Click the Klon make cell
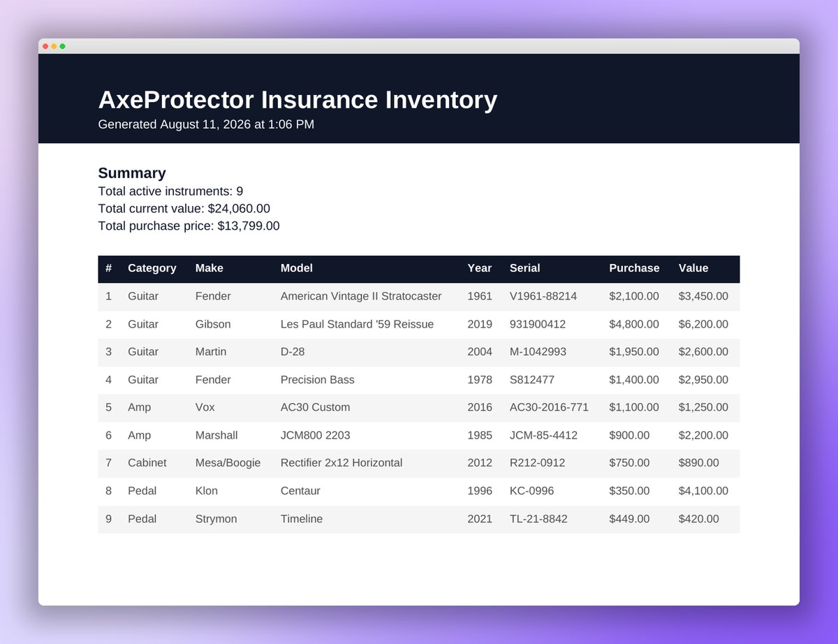Viewport: 838px width, 644px height. coord(207,491)
